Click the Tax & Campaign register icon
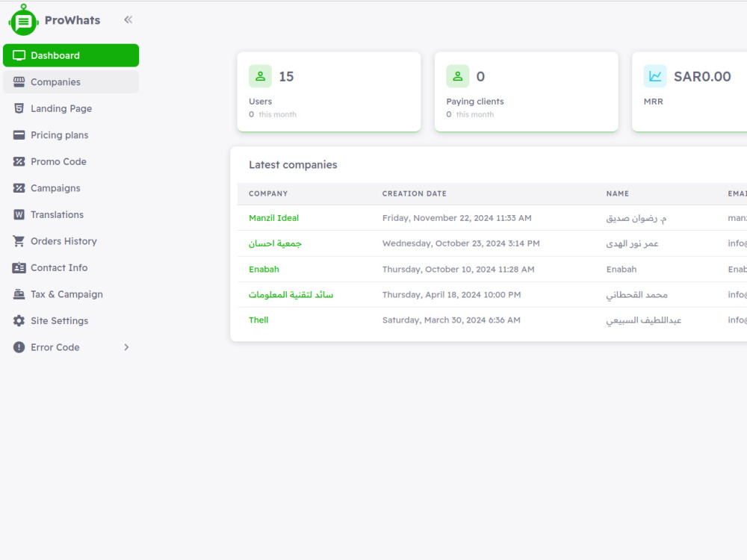Viewport: 747px width, 560px height. pos(19,294)
